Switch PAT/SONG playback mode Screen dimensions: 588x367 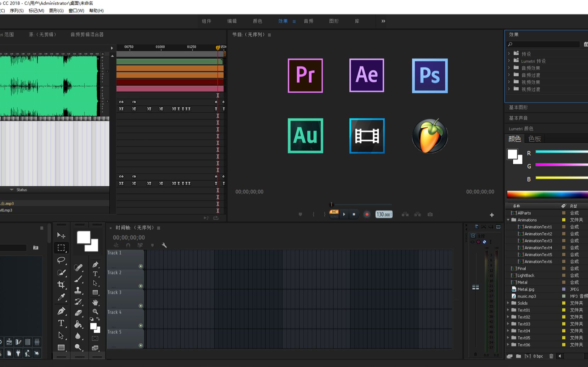point(334,214)
